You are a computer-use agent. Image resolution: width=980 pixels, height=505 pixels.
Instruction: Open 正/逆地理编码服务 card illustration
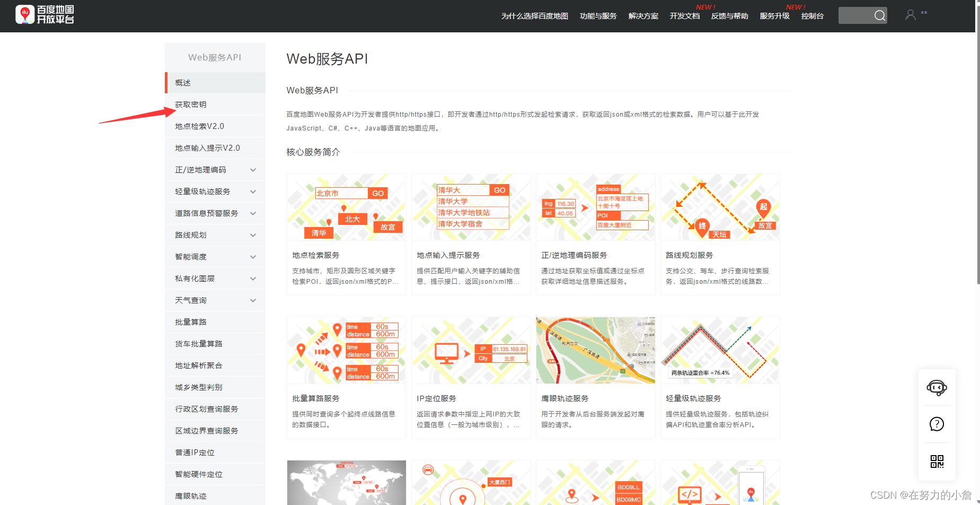596,207
